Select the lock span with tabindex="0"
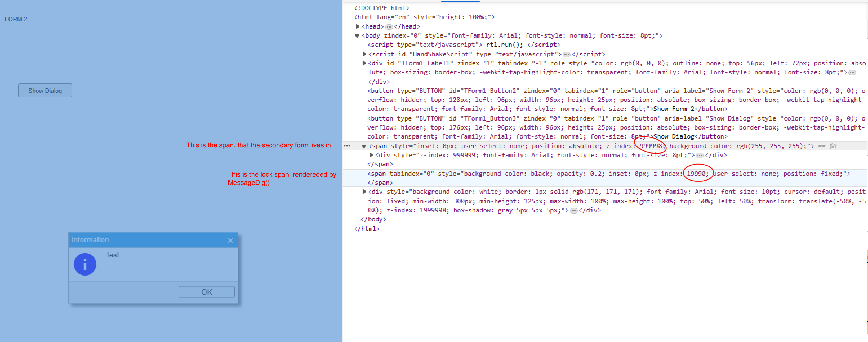This screenshot has width=868, height=342. coord(609,174)
